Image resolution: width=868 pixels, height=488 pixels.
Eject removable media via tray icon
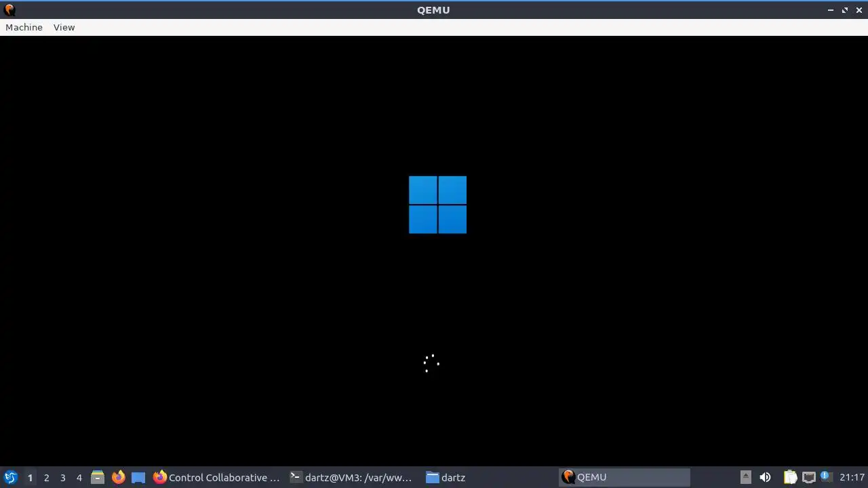[x=745, y=477]
